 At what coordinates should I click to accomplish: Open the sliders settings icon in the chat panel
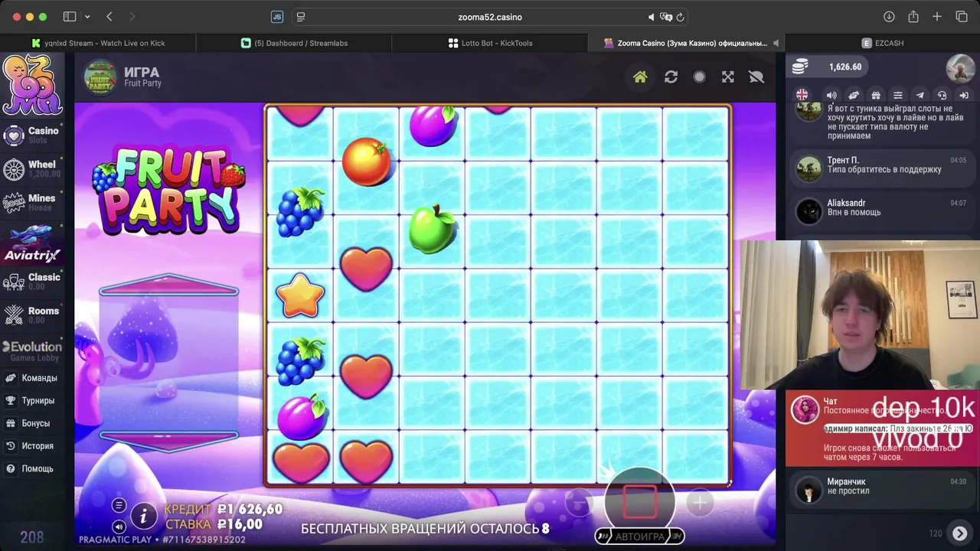point(898,95)
